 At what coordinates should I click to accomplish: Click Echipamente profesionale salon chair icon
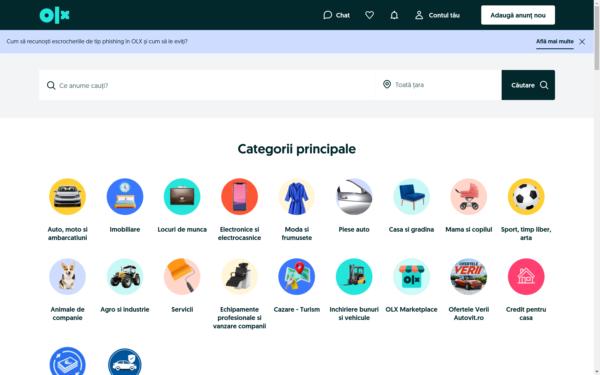point(240,277)
